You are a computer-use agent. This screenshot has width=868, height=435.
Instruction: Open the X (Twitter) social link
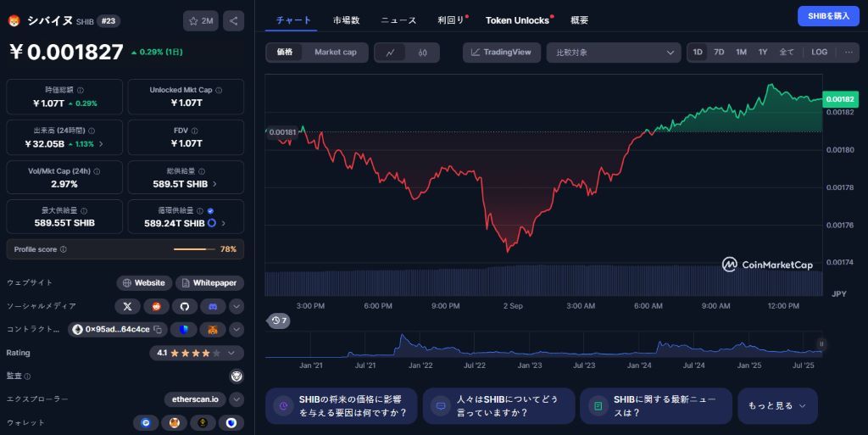(127, 306)
